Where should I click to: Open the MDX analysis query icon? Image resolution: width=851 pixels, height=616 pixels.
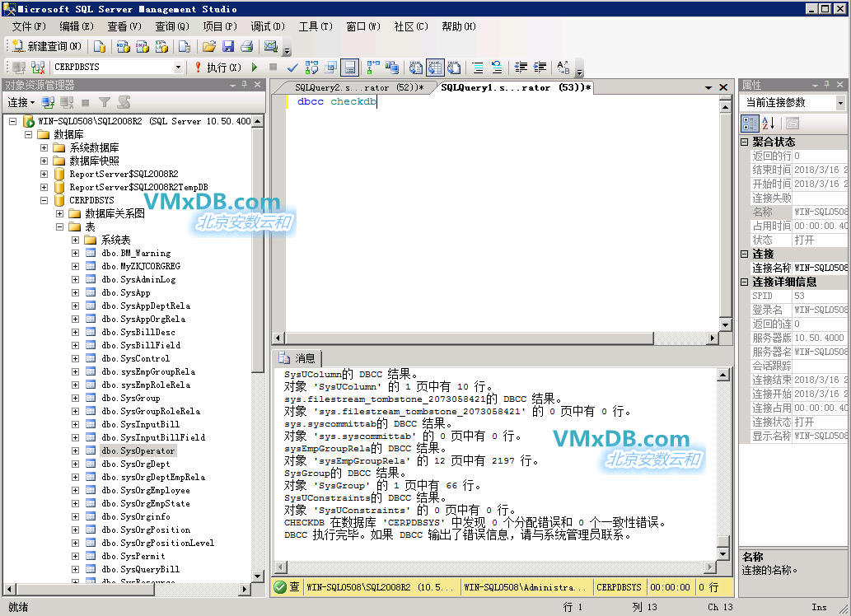[124, 47]
